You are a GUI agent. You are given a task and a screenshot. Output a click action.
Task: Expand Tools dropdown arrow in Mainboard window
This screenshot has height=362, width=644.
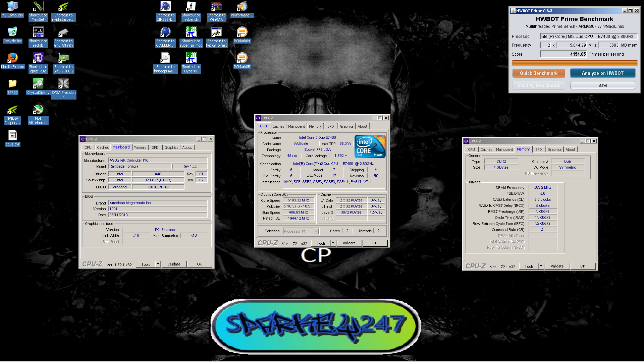click(158, 264)
